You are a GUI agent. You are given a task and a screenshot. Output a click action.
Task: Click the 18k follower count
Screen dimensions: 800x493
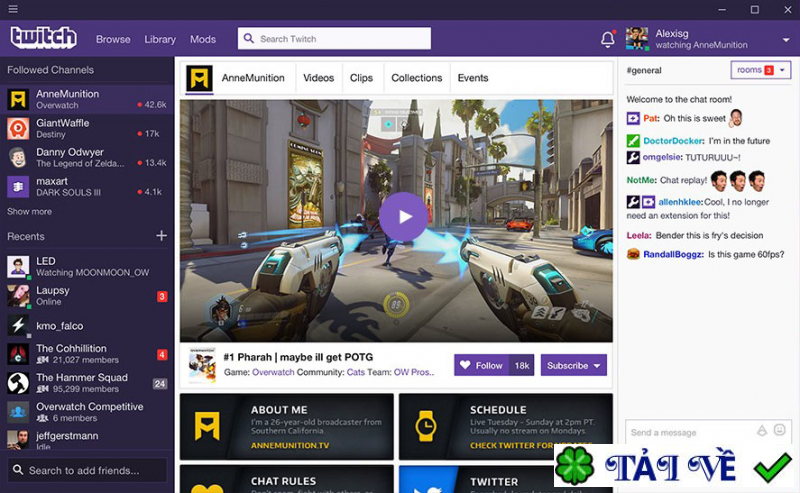click(521, 365)
